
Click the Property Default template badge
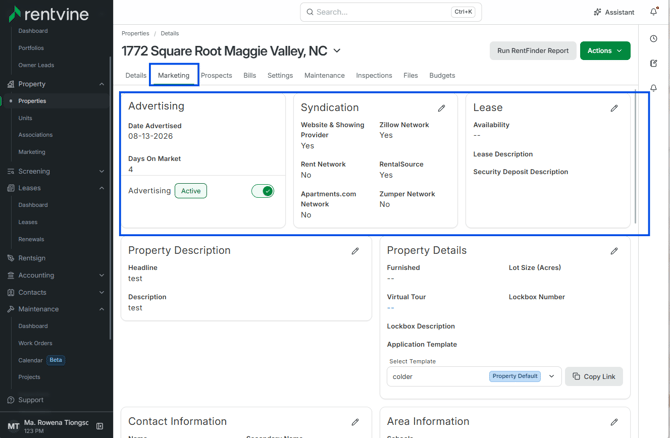[515, 376]
